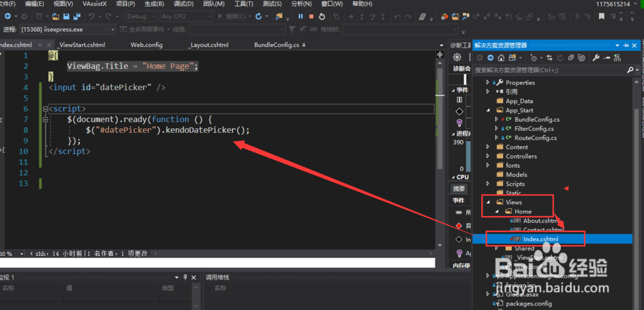Click the Pending Changes Filter clock icon
This screenshot has width=644, height=310.
coord(533,58)
